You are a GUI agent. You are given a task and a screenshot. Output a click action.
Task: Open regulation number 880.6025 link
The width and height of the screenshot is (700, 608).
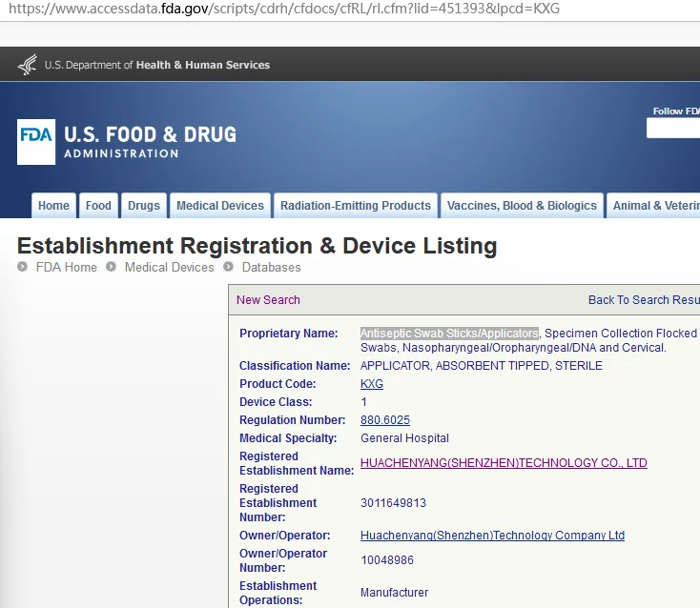coord(385,420)
